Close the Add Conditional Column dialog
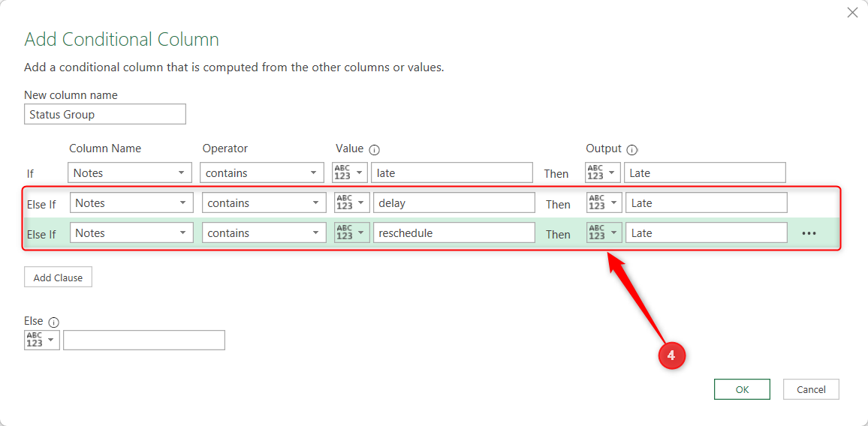This screenshot has width=868, height=426. tap(852, 13)
